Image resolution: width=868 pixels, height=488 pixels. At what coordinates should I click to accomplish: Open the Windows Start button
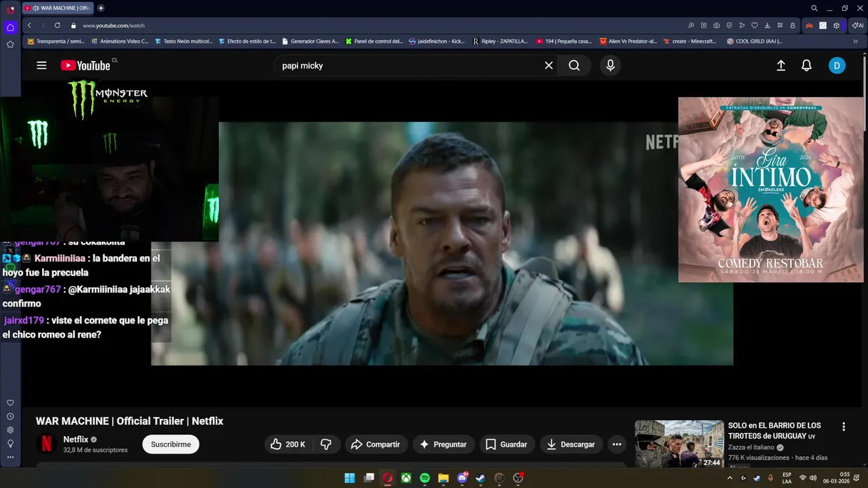click(349, 478)
